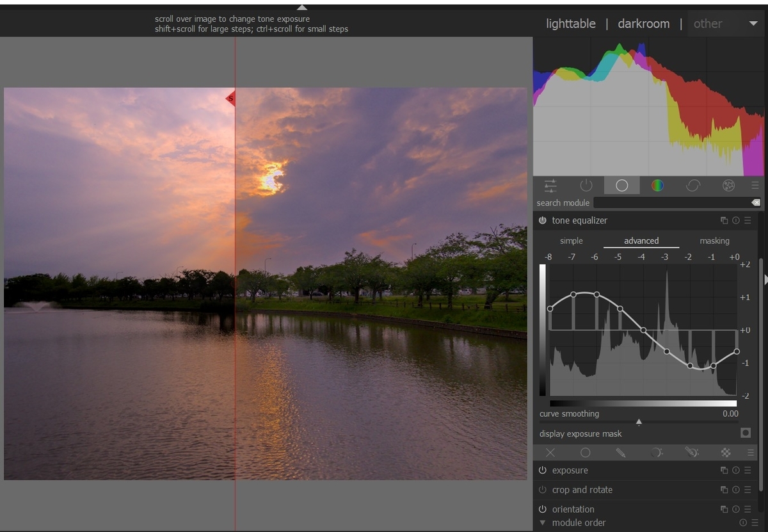Click the curve smoothing value 0.00
The image size is (768, 532).
(730, 414)
